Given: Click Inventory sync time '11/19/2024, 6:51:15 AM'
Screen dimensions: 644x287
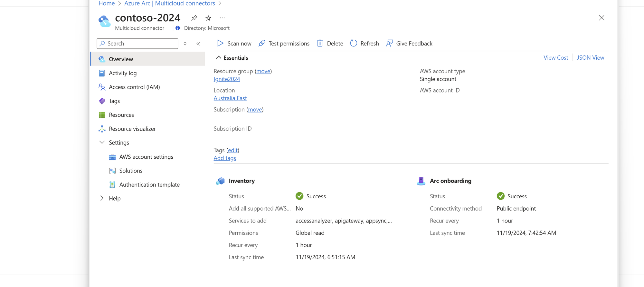Looking at the screenshot, I should [x=325, y=257].
